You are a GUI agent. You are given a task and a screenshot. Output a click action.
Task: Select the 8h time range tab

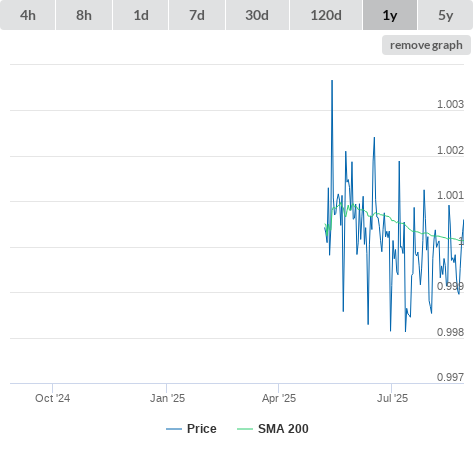coord(84,15)
